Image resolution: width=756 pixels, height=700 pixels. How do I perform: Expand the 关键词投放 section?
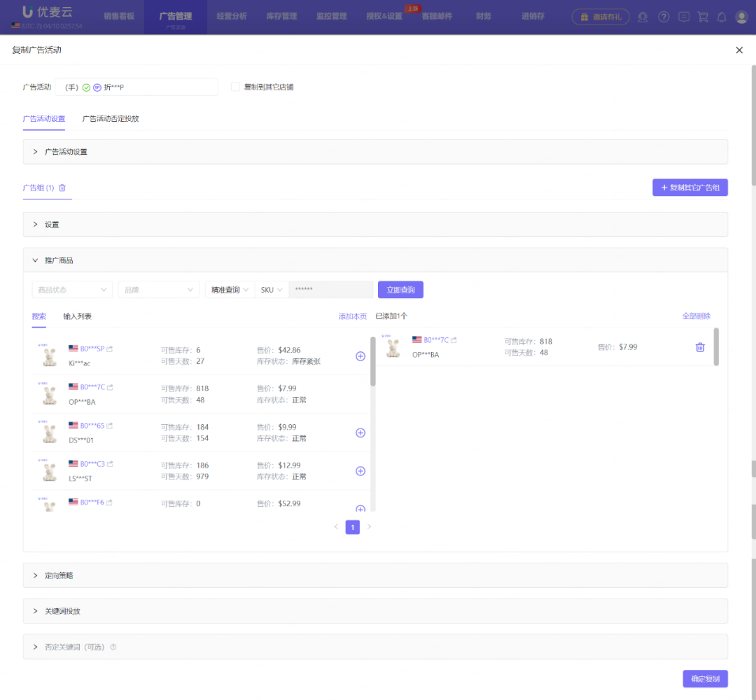(375, 611)
